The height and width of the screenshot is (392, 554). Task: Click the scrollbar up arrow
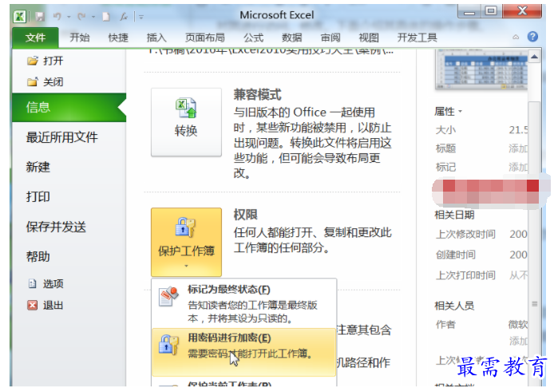click(535, 57)
